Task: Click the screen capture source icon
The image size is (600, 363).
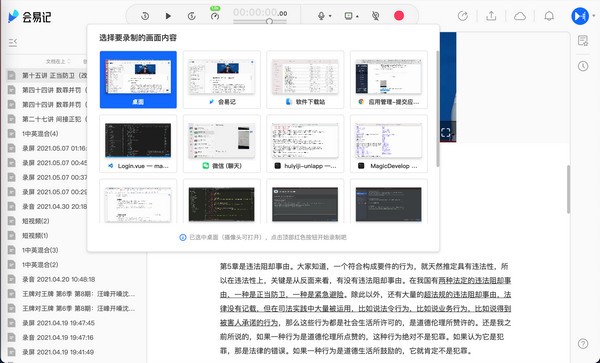Action: [x=348, y=16]
